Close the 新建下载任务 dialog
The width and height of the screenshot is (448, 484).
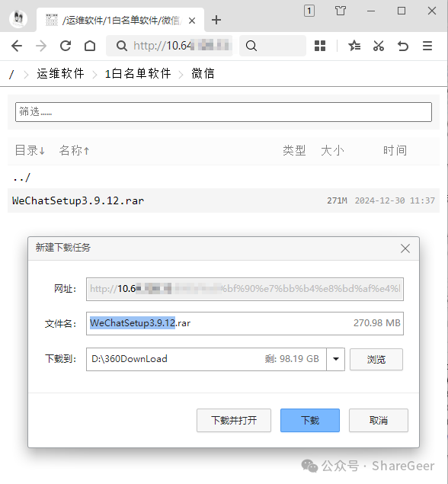point(405,248)
